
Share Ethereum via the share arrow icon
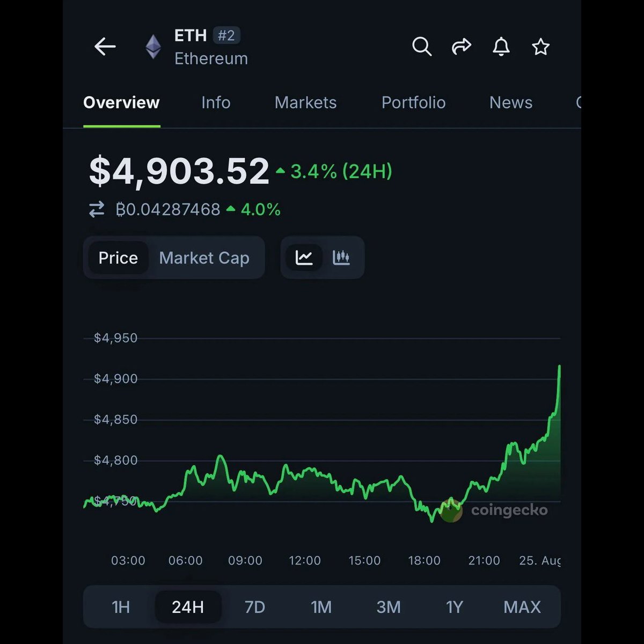pos(462,47)
